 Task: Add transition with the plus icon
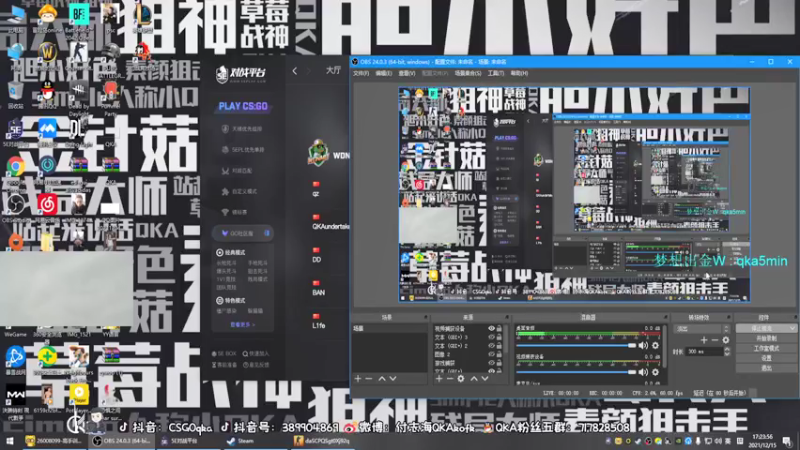pos(704,340)
